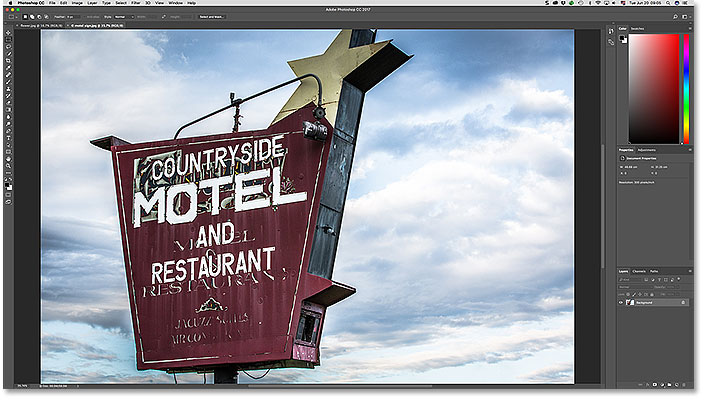Toggle the layer filter switch
The image size is (704, 400).
point(678,279)
